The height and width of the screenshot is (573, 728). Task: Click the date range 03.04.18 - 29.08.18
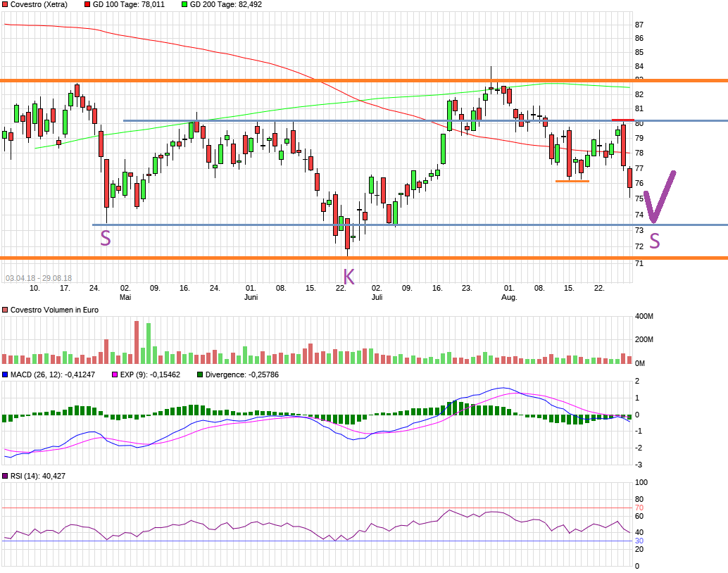39,278
